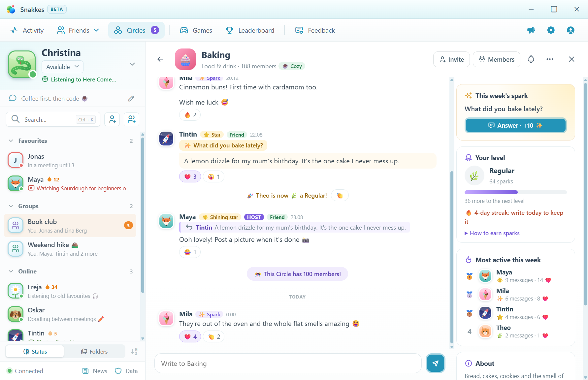Open the announcements megaphone icon
This screenshot has height=380, width=588.
[531, 30]
